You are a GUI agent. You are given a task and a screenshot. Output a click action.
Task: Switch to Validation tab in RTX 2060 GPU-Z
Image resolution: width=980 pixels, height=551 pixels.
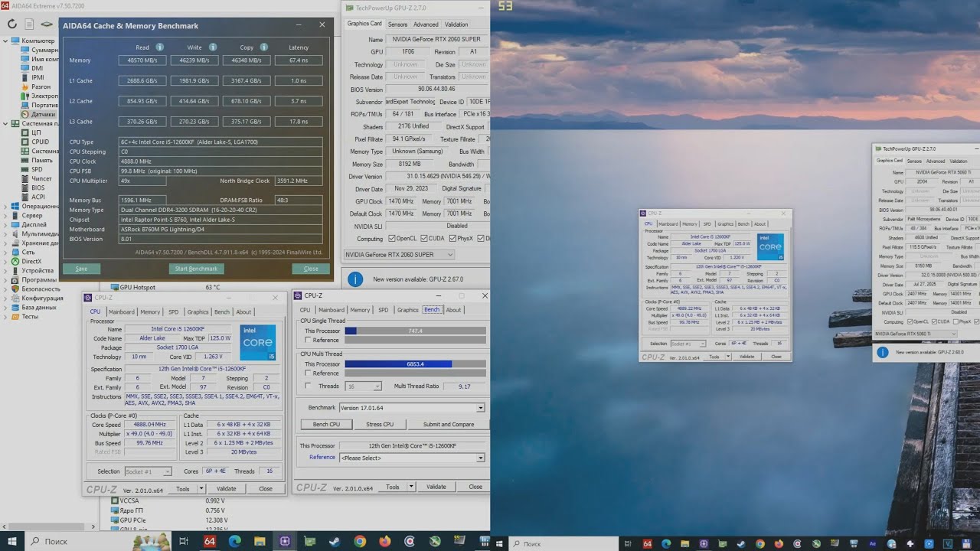coord(456,24)
